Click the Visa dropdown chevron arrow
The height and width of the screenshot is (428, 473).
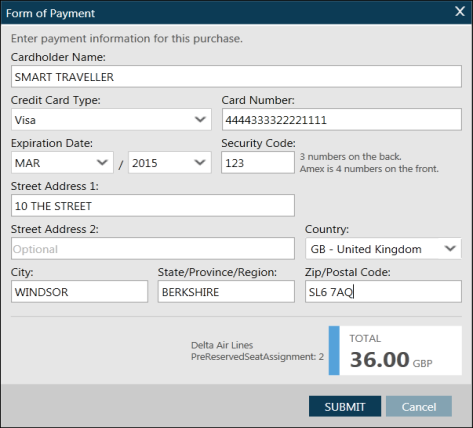(200, 119)
